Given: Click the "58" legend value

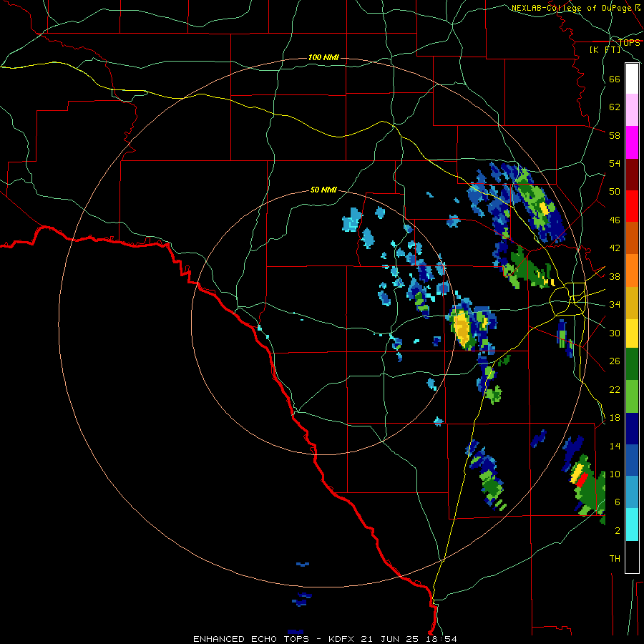Looking at the screenshot, I should click(615, 135).
